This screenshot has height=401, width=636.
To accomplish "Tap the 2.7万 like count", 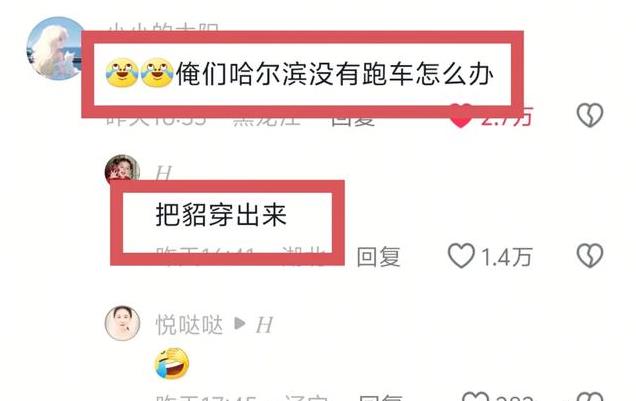I will 506,117.
